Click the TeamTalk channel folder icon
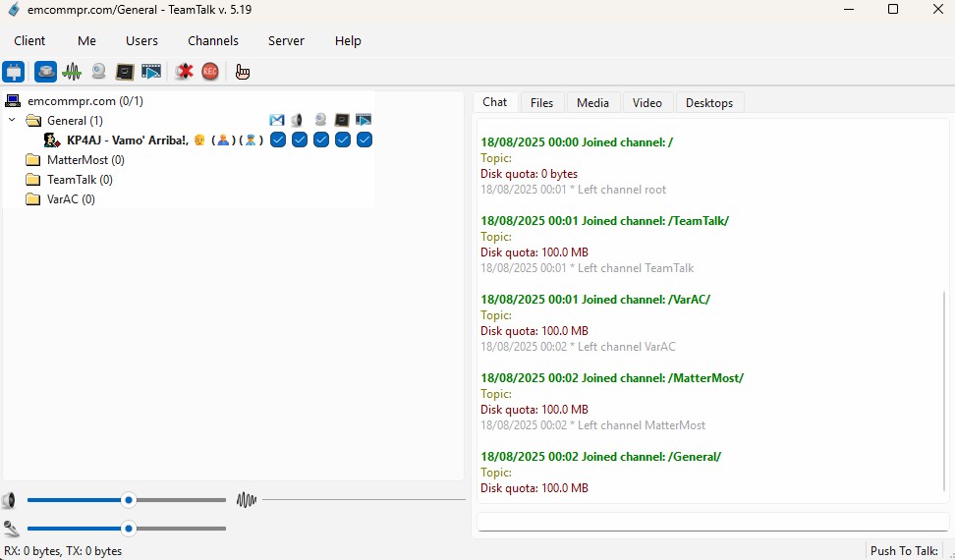955x560 pixels. click(x=32, y=180)
